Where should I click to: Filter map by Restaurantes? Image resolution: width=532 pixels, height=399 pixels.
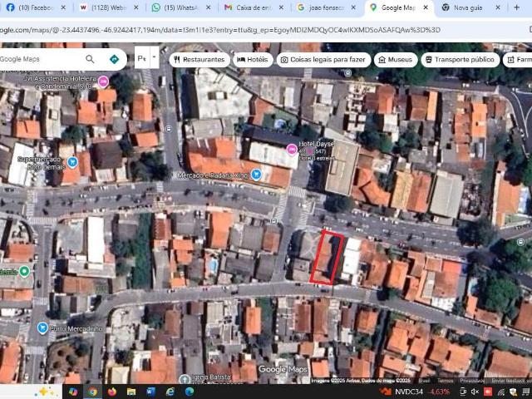[x=199, y=60]
